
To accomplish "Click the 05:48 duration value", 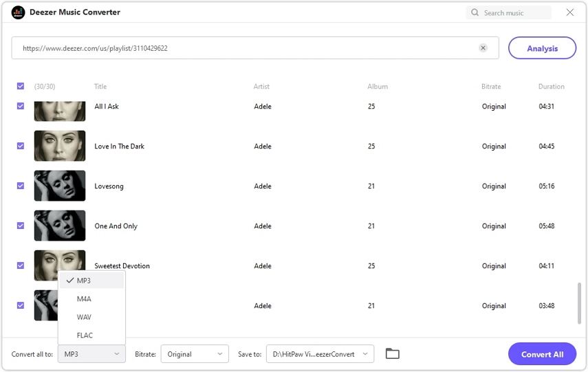I will coord(546,226).
